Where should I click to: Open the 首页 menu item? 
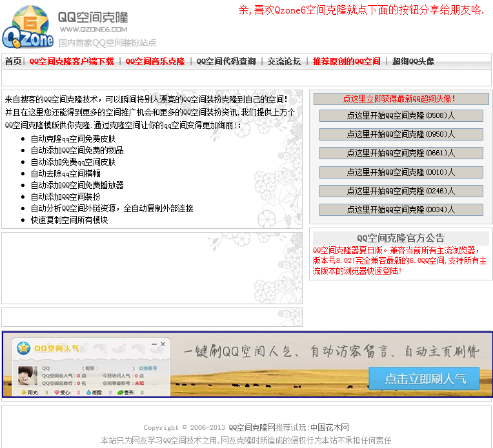(x=13, y=61)
